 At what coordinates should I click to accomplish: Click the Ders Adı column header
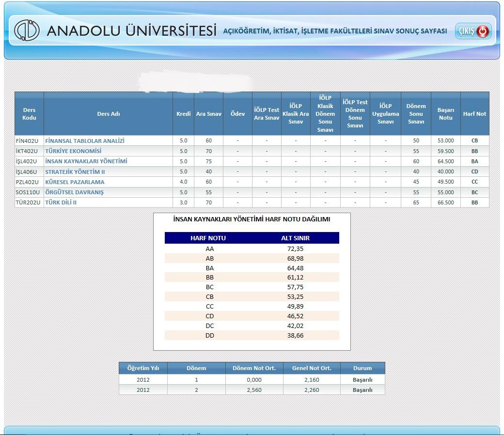(109, 114)
